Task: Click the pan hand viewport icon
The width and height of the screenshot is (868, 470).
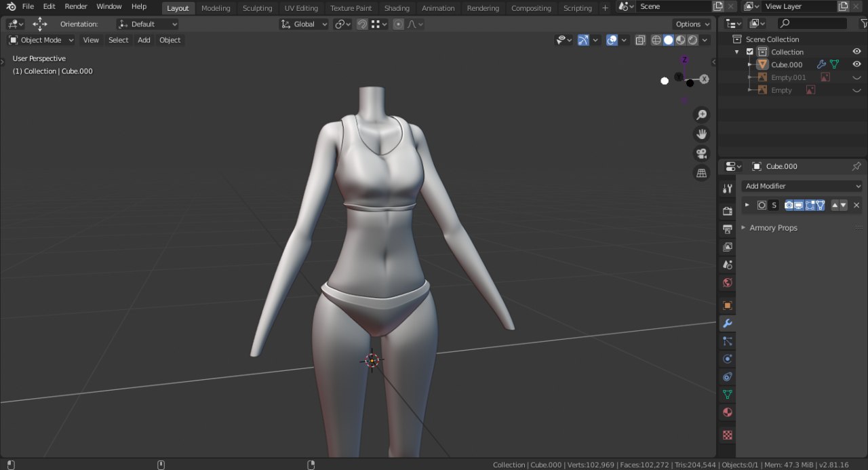Action: tap(702, 134)
